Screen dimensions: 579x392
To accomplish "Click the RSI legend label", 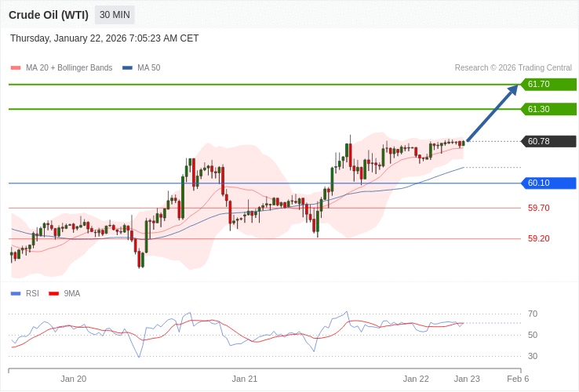I will (32, 294).
